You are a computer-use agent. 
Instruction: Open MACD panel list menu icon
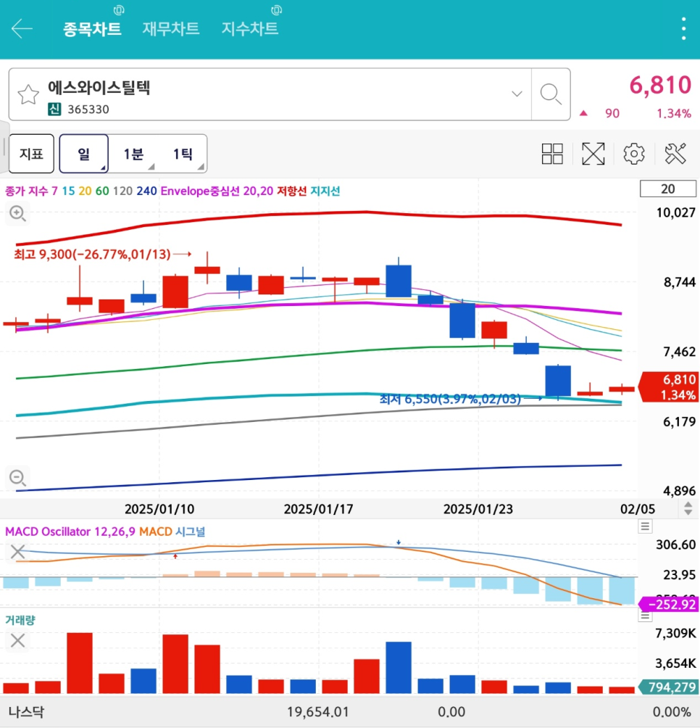tap(645, 526)
